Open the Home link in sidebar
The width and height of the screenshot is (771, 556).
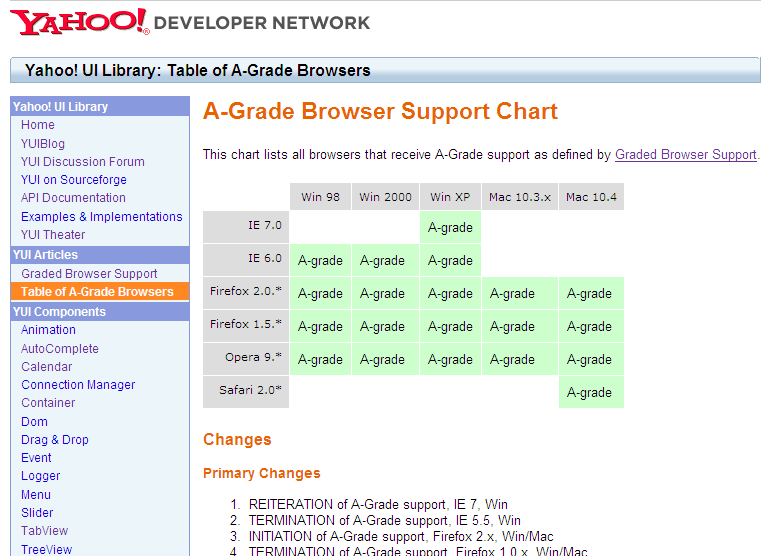tap(38, 125)
